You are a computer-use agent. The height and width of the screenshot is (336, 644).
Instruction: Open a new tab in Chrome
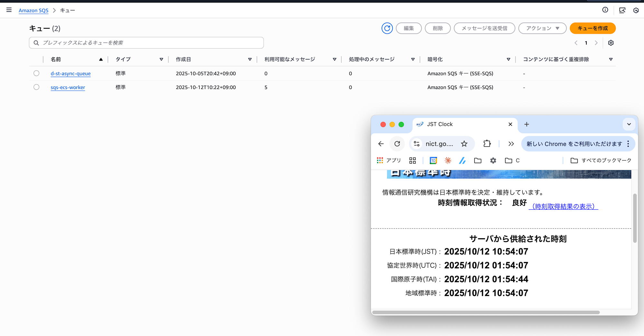527,124
